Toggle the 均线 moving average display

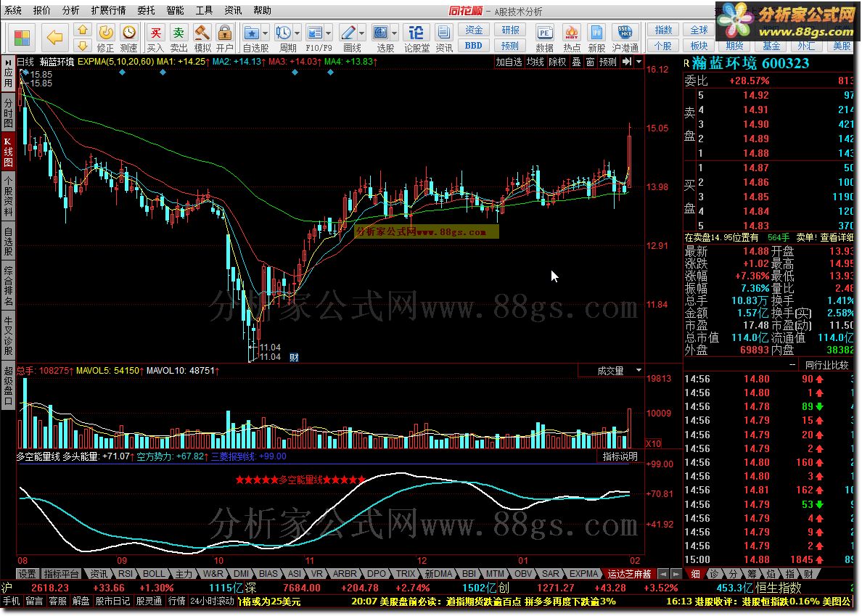coord(535,62)
